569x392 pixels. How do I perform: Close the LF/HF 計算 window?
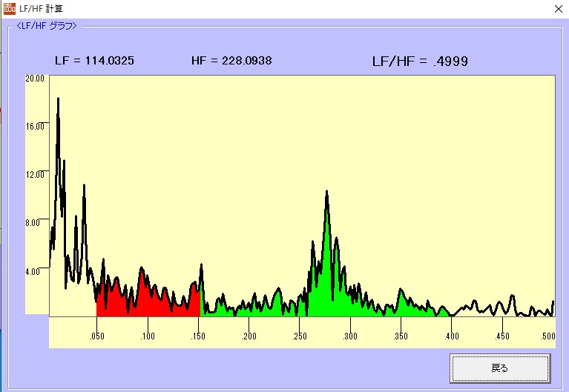557,9
